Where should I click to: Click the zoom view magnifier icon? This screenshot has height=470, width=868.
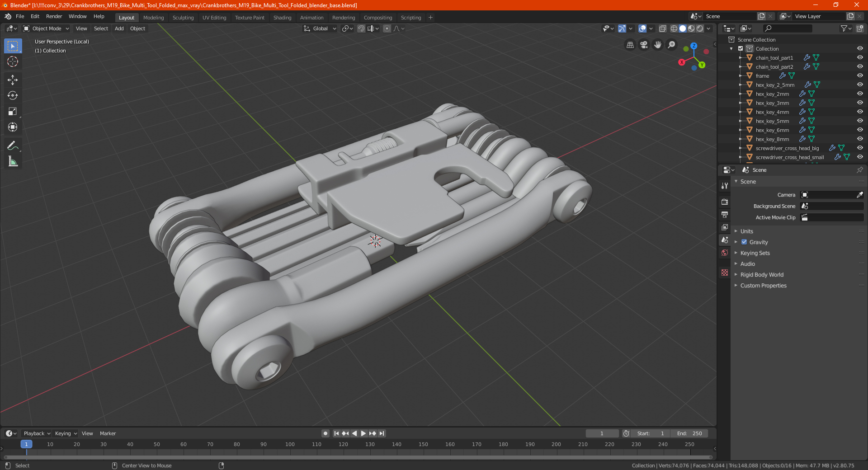click(672, 45)
